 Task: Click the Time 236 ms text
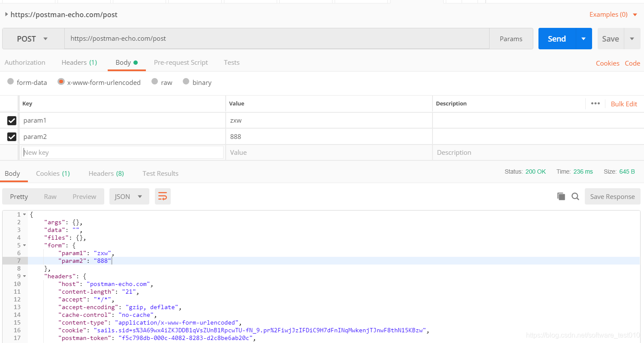[x=574, y=171]
